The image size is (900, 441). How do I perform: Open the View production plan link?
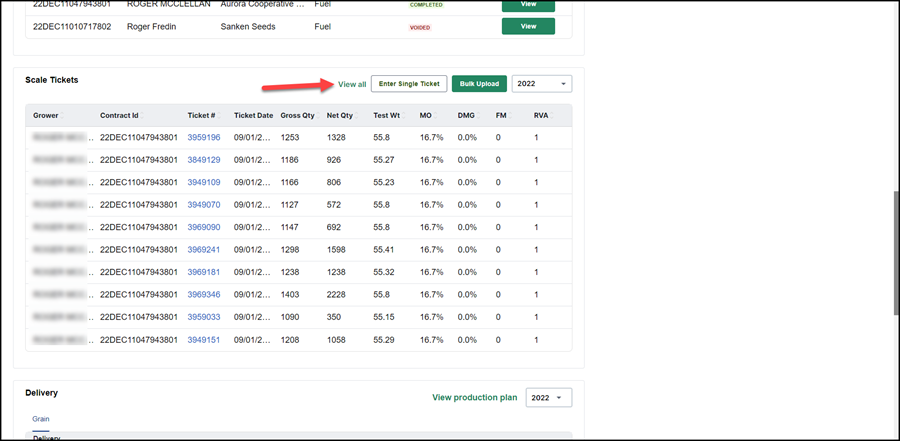point(475,397)
